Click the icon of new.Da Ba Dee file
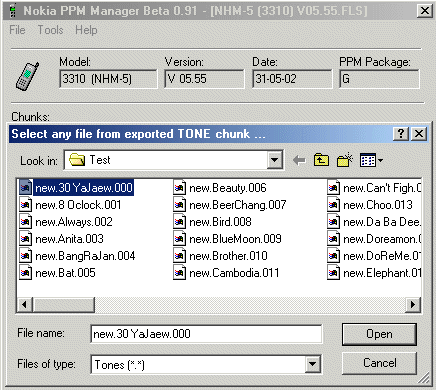Image resolution: width=436 pixels, height=390 pixels. coord(333,222)
